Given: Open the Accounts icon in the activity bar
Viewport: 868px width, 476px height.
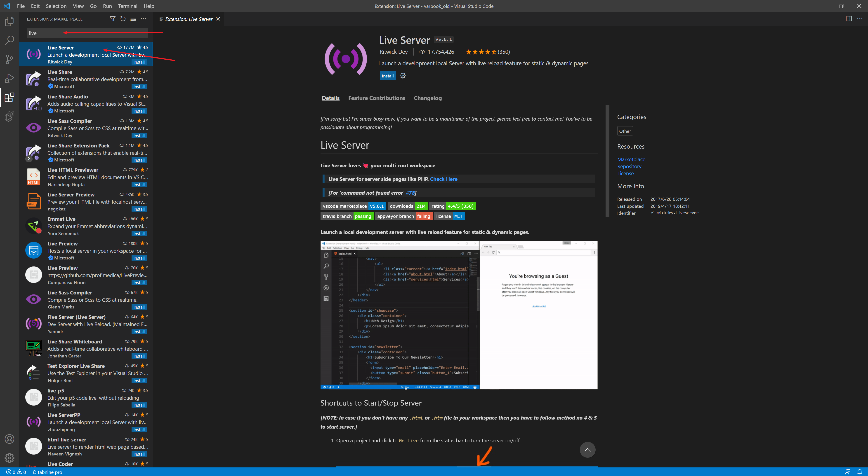Looking at the screenshot, I should [9, 439].
